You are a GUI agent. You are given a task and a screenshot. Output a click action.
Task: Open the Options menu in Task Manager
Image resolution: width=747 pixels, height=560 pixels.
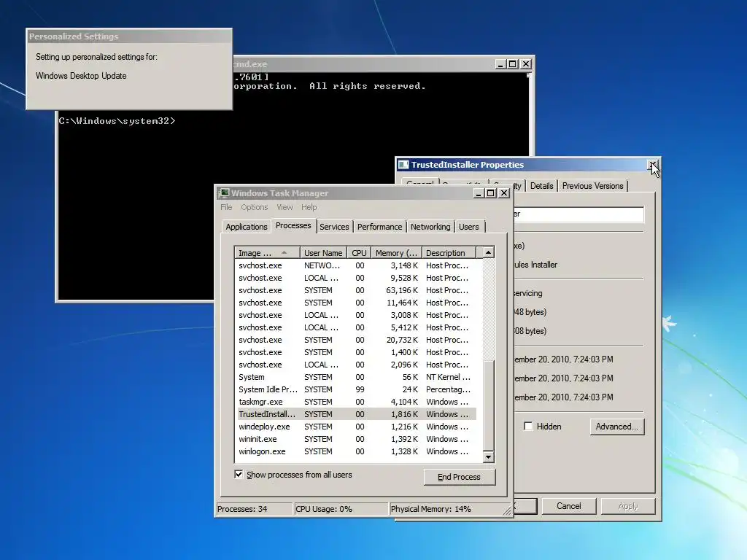point(255,207)
